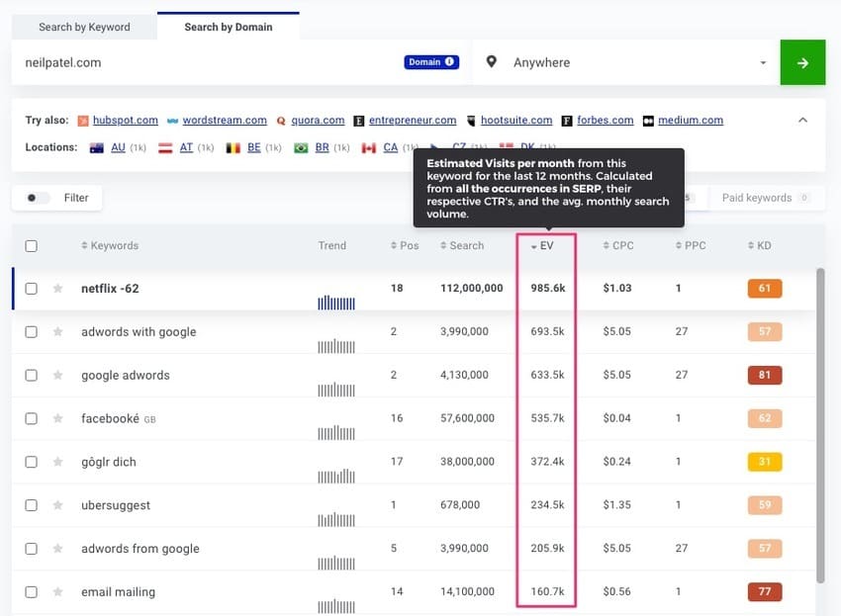The image size is (841, 616).
Task: Click the EV column sort arrow
Action: coord(532,245)
